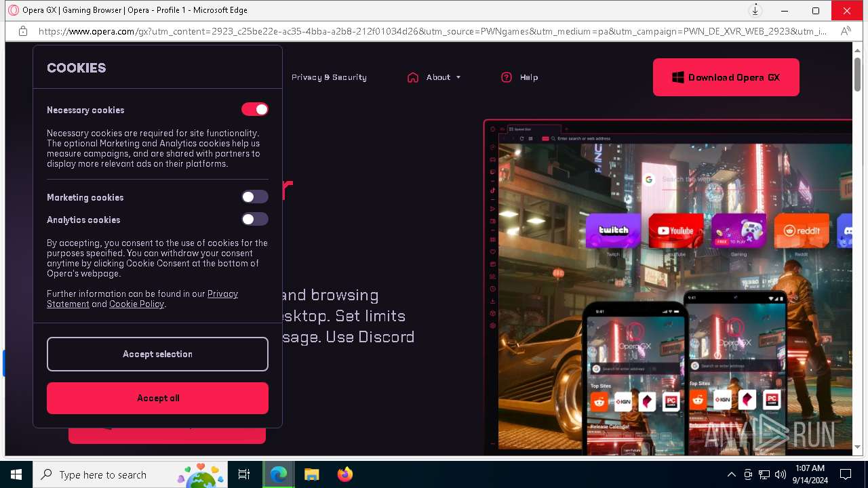Click the Read aloud icon in the address bar
The width and height of the screenshot is (868, 488).
[846, 31]
